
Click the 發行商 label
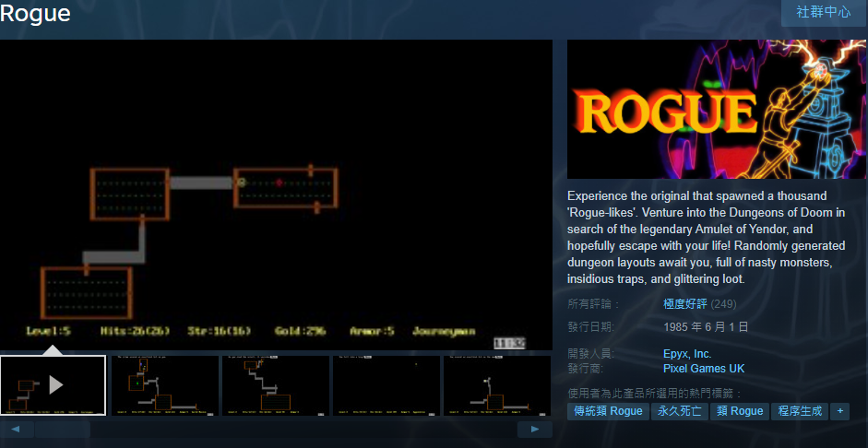[586, 369]
